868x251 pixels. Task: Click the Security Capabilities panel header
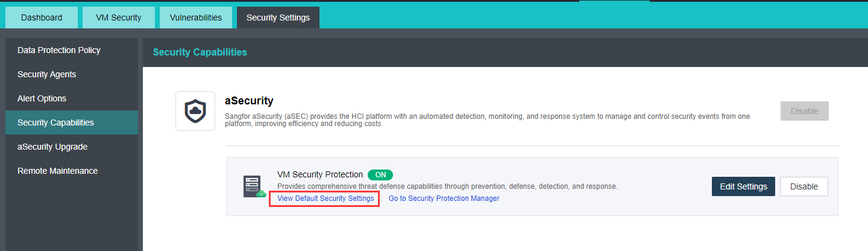[200, 52]
